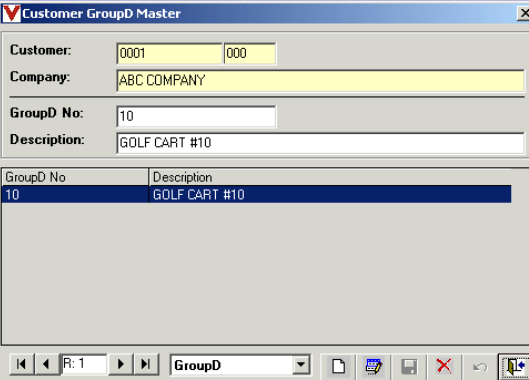The image size is (529, 380).
Task: Click the edit record pencil icon
Action: (373, 366)
